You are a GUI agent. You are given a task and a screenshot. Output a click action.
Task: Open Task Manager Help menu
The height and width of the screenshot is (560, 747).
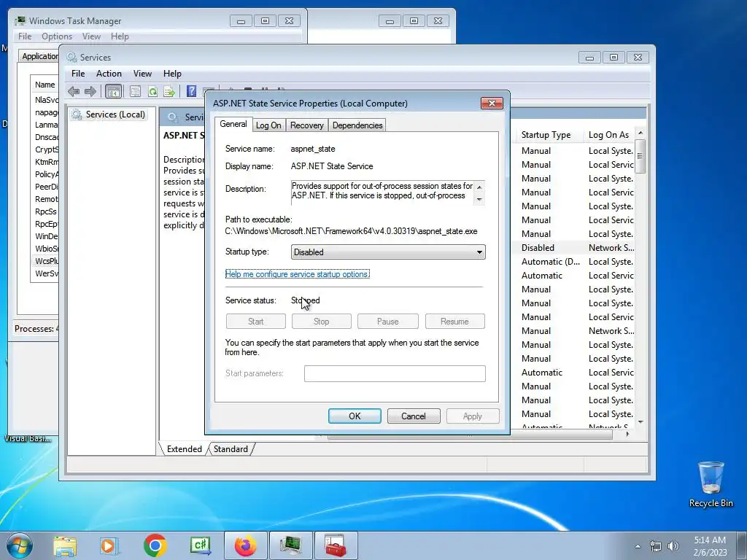pyautogui.click(x=120, y=36)
